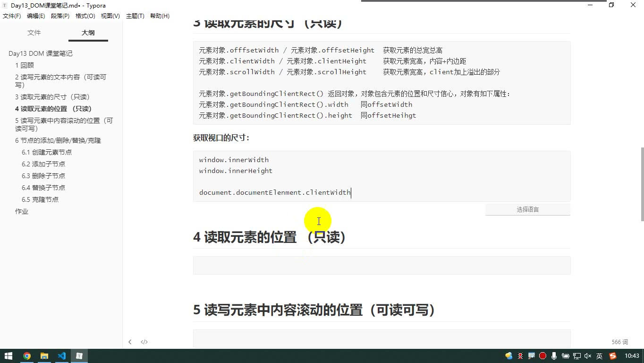Switch sidebar to the 文件 tab
The image size is (644, 363).
34,33
